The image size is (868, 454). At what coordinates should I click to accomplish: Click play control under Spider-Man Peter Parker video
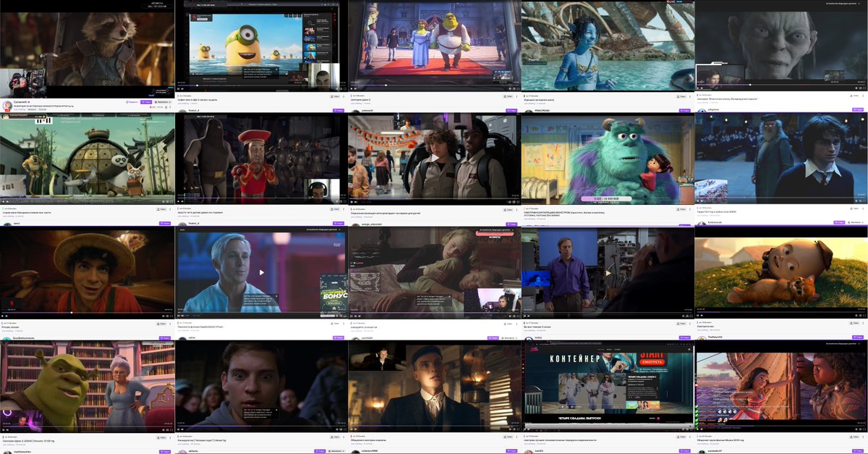coord(178,429)
